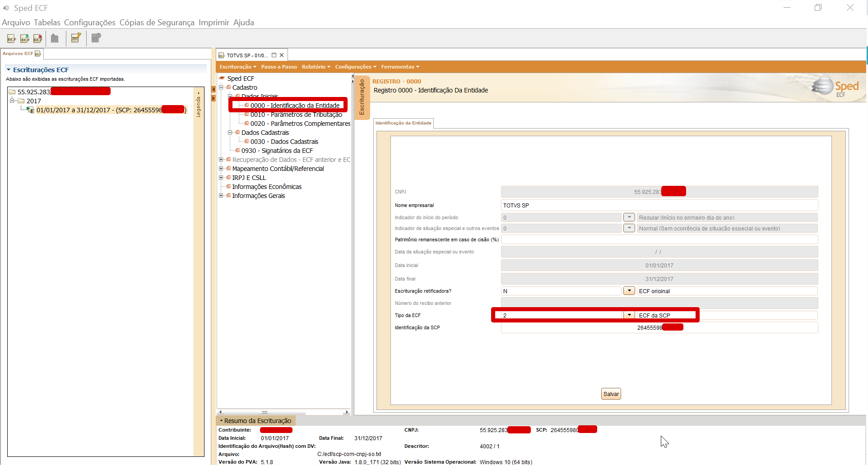Open the Escrituração retificadora dropdown
The image size is (868, 465).
tap(629, 291)
